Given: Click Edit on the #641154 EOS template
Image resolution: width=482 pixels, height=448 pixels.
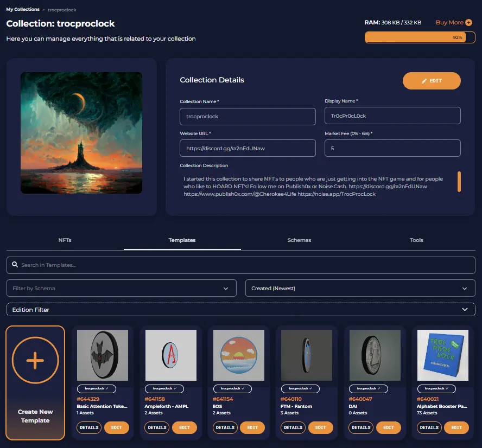Looking at the screenshot, I should [252, 427].
